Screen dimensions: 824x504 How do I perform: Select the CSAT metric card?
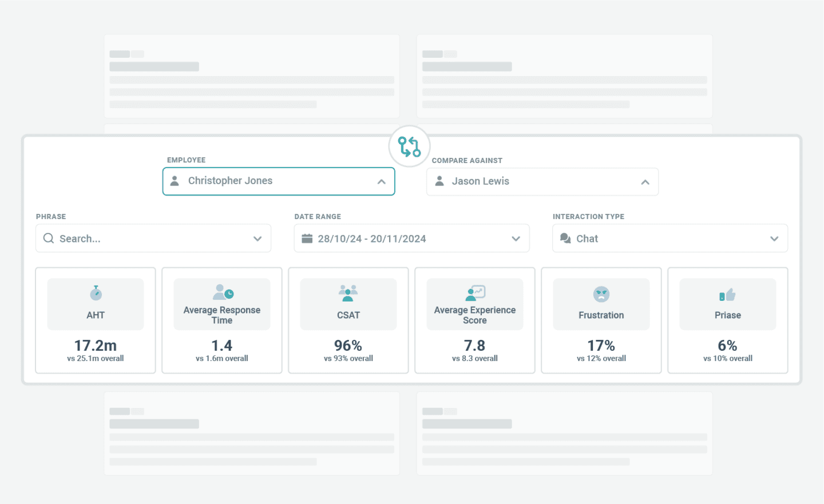coord(348,320)
